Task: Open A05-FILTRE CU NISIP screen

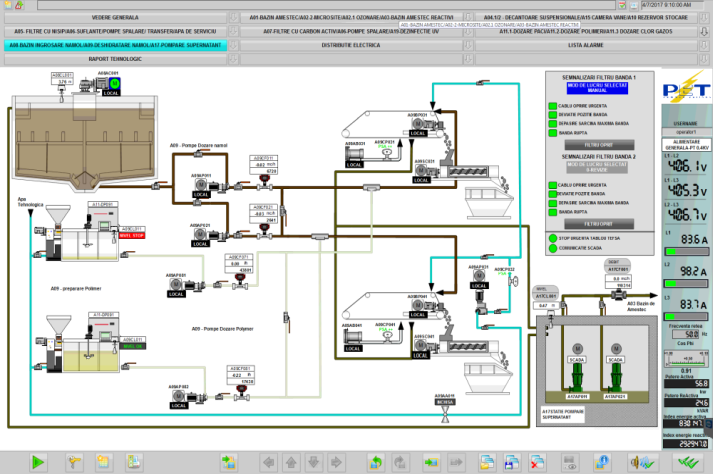Action: coord(115,31)
